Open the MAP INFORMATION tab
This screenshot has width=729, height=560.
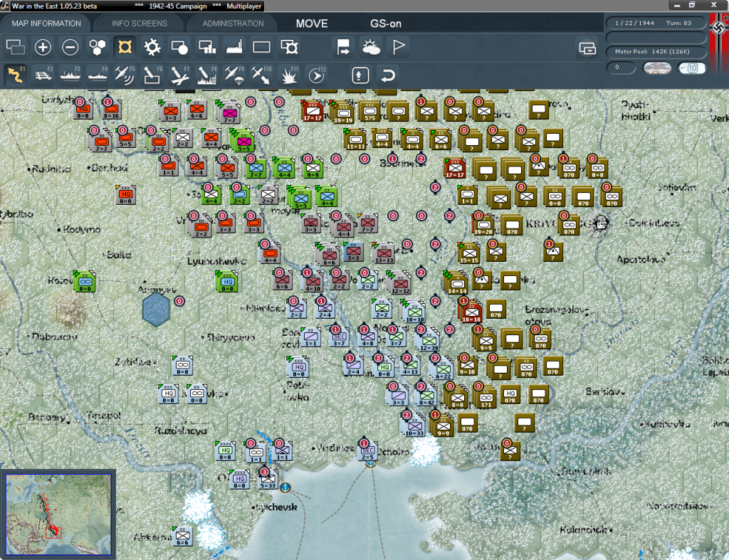pos(46,23)
